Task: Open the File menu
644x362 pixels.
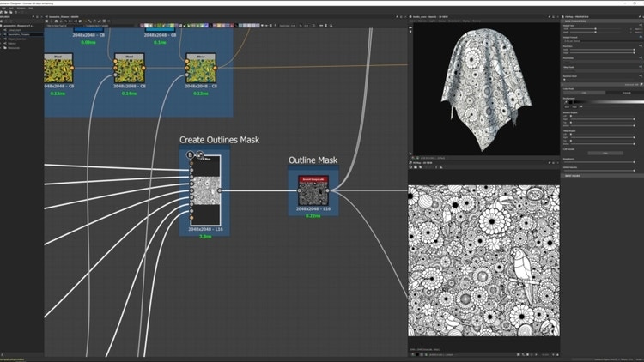Action: click(5, 9)
